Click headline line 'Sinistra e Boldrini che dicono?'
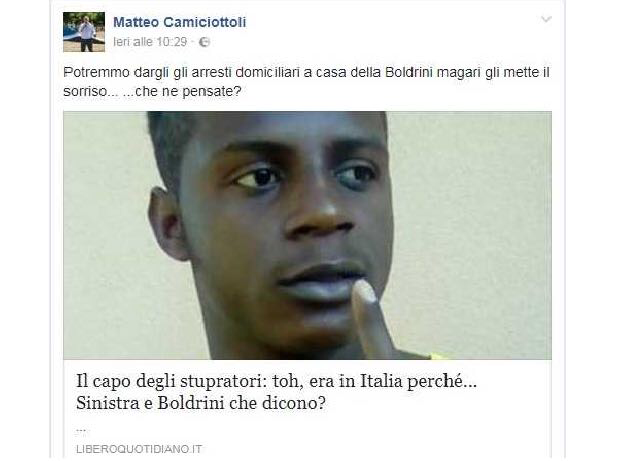619x461 pixels. click(201, 403)
